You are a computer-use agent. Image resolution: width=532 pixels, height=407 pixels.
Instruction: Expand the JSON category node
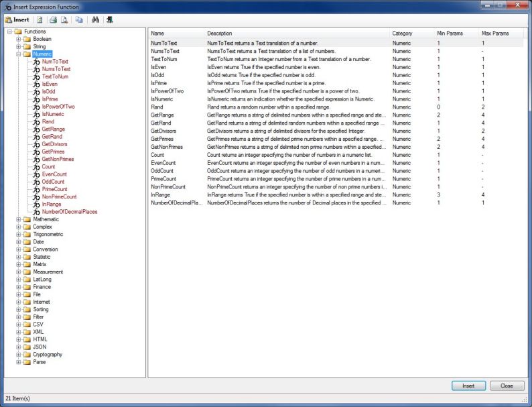coord(19,347)
